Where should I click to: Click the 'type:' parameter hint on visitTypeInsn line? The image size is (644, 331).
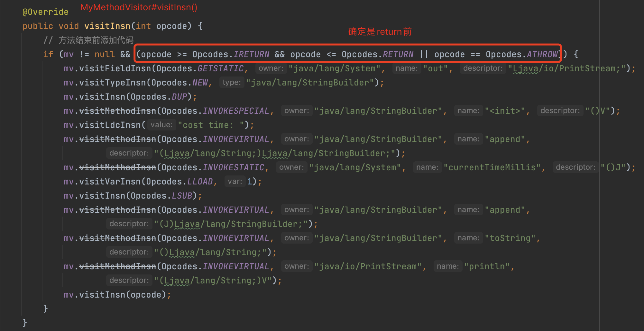232,83
